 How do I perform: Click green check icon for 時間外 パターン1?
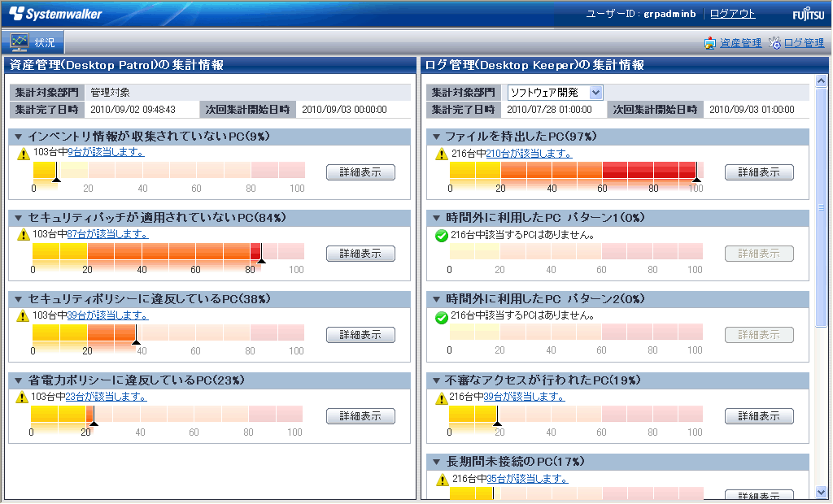pyautogui.click(x=442, y=236)
